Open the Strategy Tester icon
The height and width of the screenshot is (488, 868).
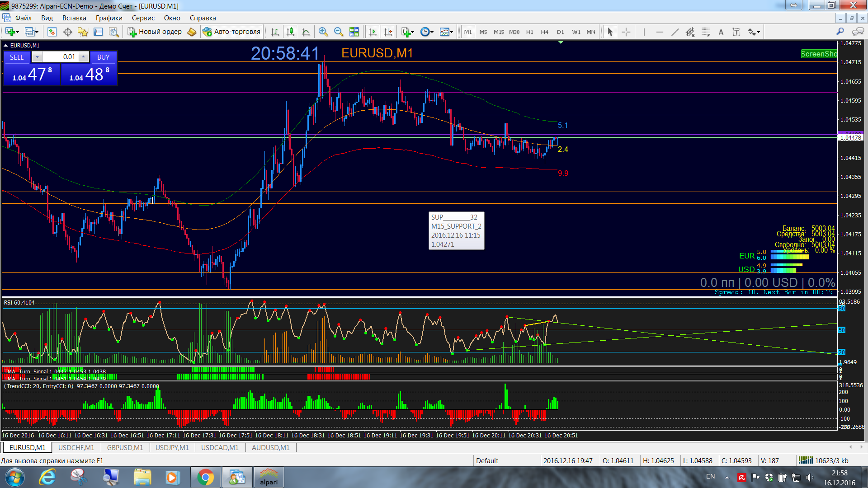click(113, 32)
